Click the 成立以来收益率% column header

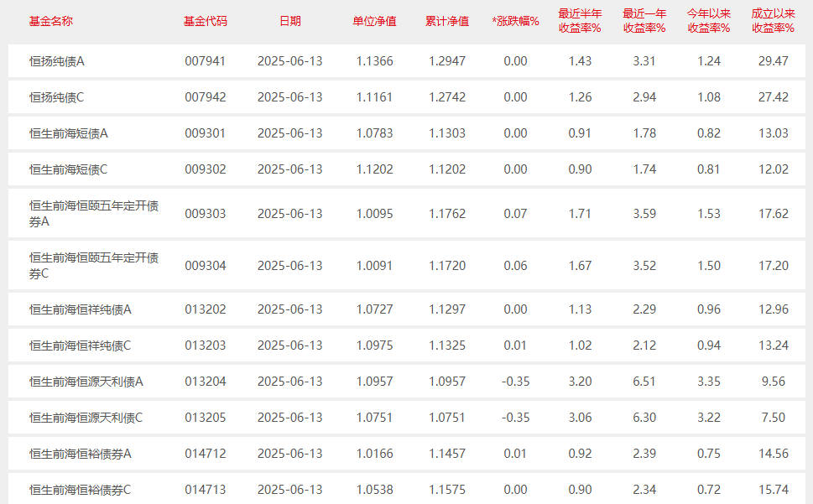pyautogui.click(x=773, y=21)
